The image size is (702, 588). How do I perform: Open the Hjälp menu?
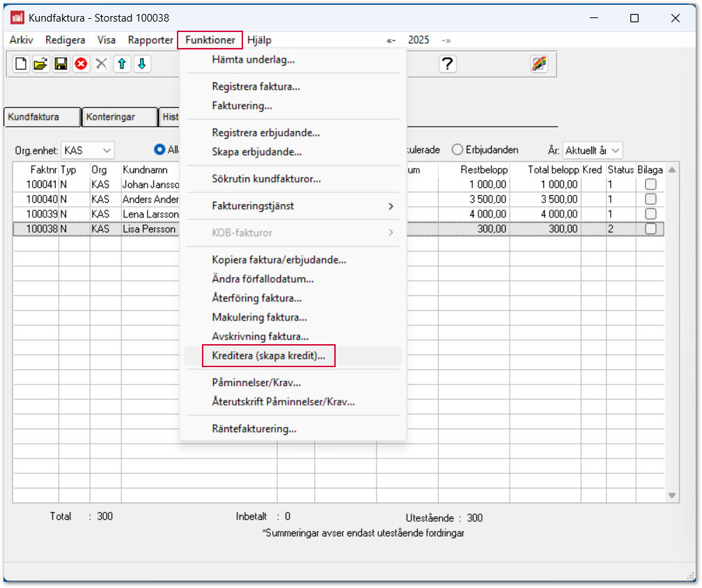[x=259, y=40]
